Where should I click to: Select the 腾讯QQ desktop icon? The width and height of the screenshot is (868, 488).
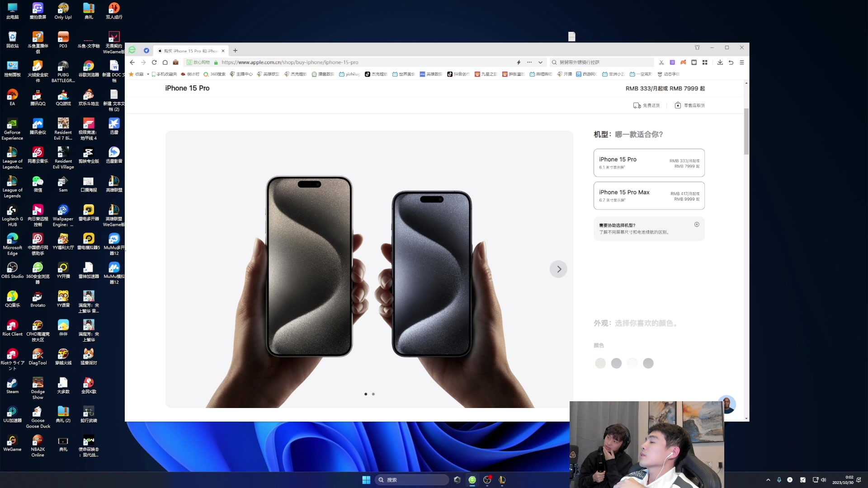[x=38, y=98]
